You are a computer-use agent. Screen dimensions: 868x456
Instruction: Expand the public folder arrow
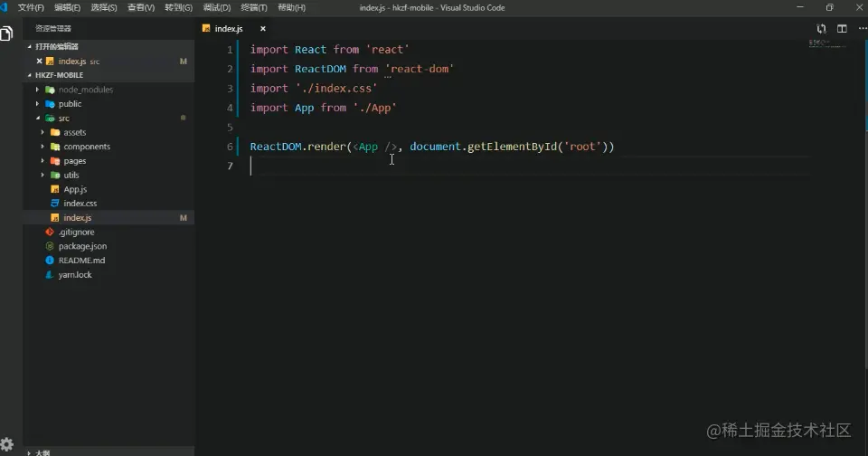click(38, 104)
